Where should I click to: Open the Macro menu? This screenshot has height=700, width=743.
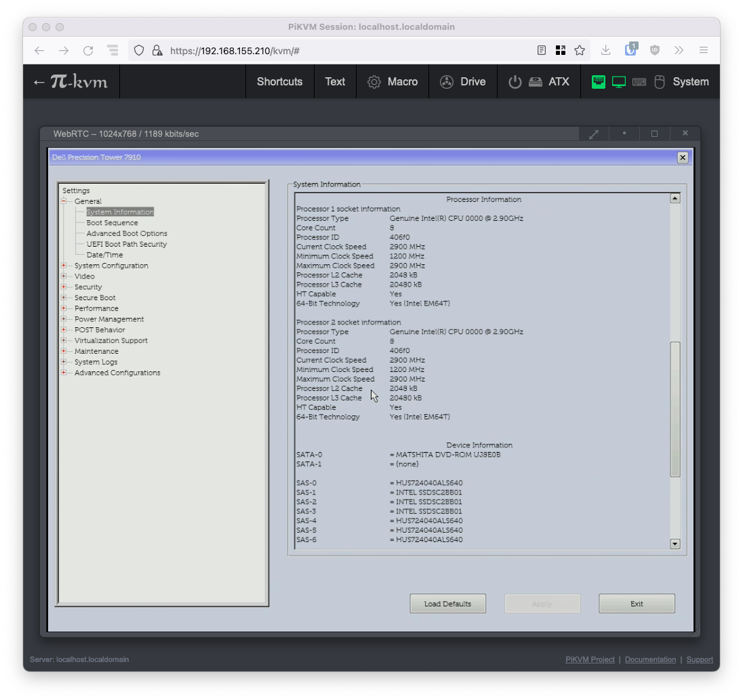393,82
